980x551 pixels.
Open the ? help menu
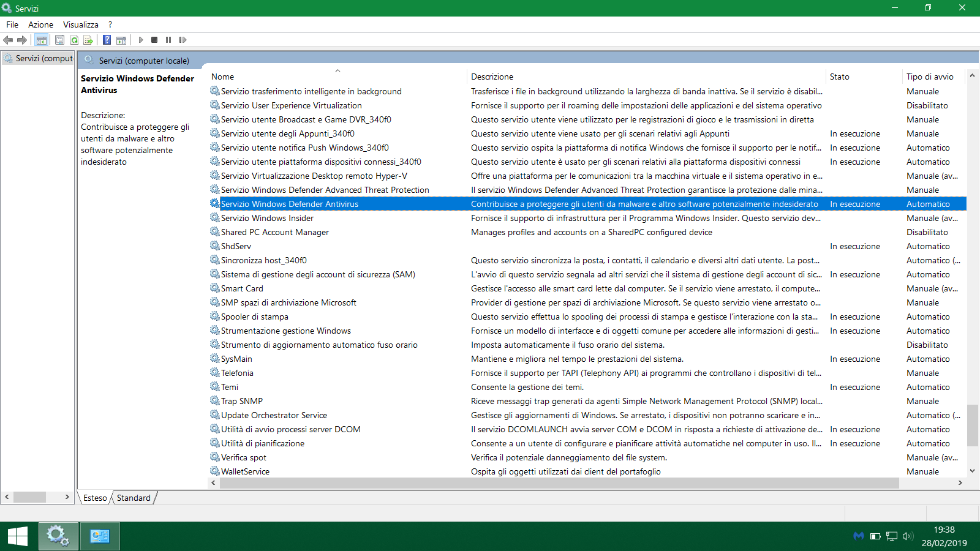[x=110, y=24]
